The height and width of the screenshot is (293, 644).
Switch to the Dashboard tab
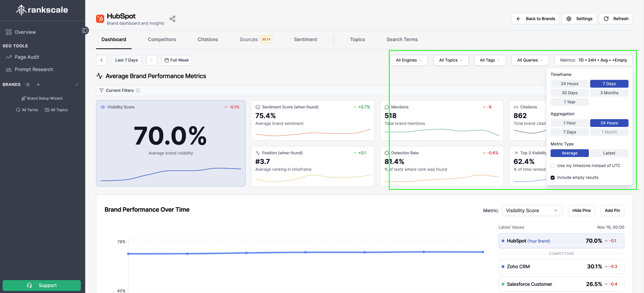(114, 39)
